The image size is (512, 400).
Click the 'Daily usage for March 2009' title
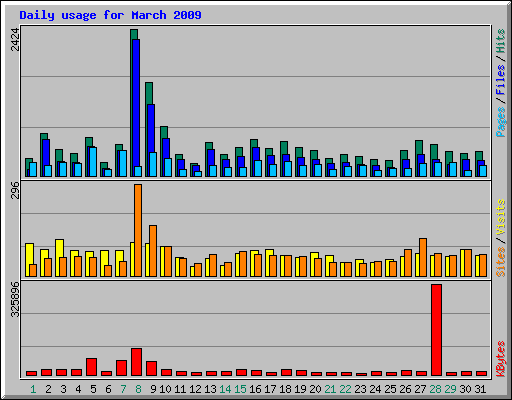coord(110,15)
